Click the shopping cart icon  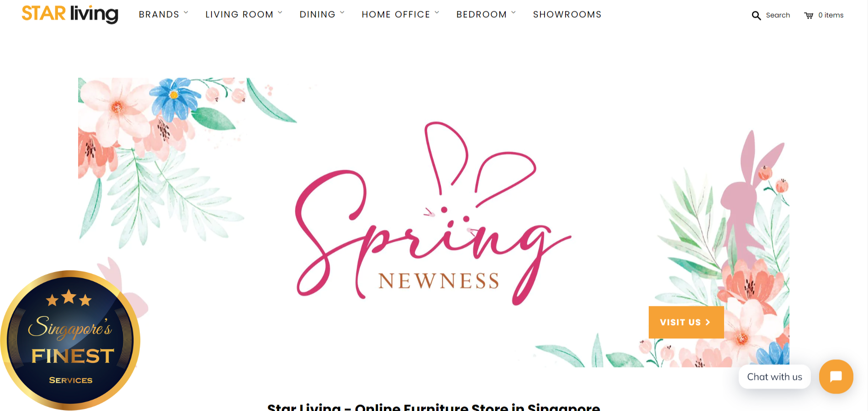[809, 16]
